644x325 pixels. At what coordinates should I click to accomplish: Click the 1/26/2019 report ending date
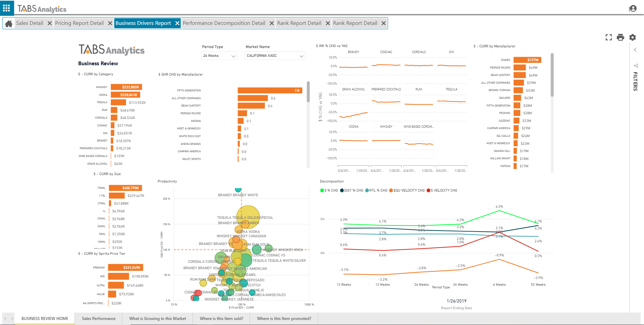(x=457, y=301)
